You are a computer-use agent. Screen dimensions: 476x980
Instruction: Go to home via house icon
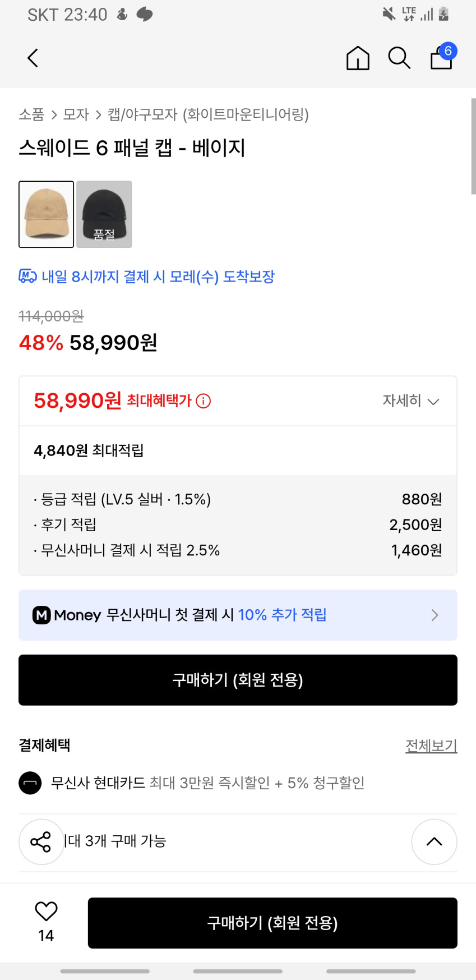tap(358, 58)
